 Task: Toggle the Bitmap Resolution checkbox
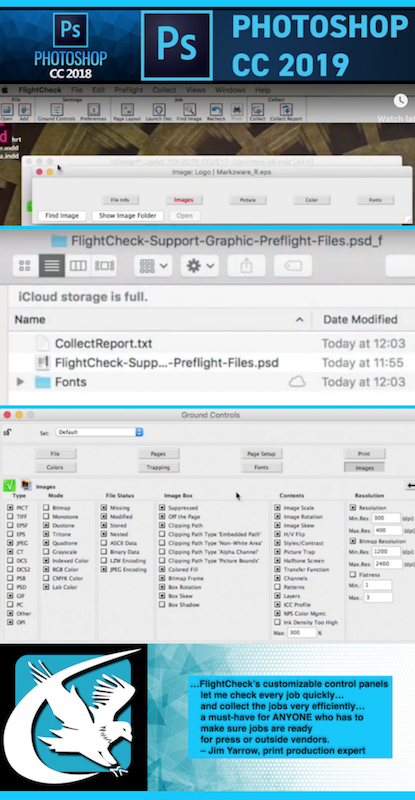pyautogui.click(x=352, y=540)
